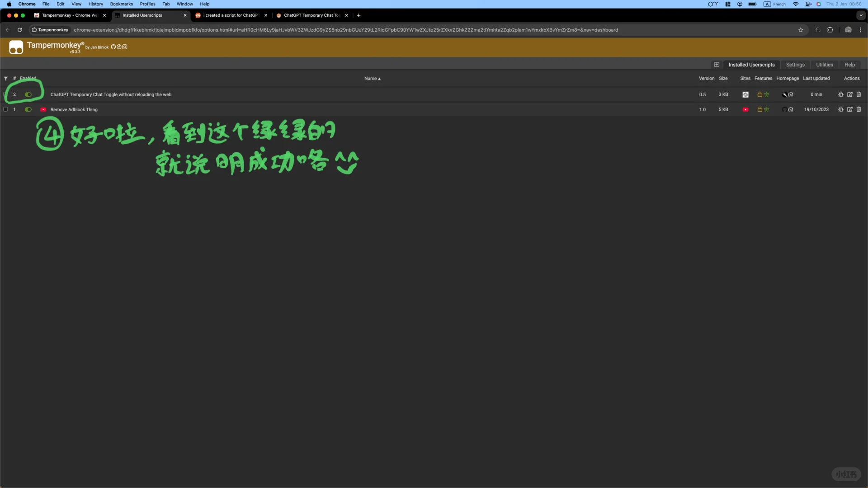Screen dimensions: 868x488
Task: Click the Instagram icon in Tampermonkey header
Action: point(125,47)
